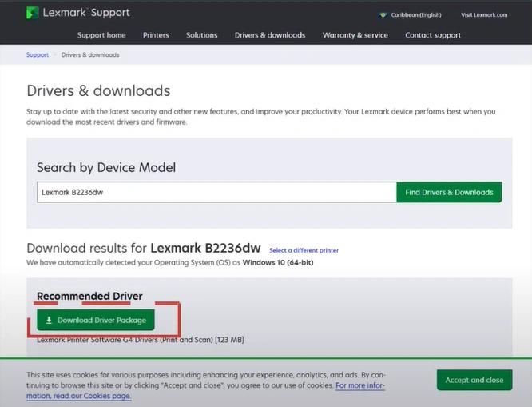532x407 pixels.
Task: Click the Drivers & downloads breadcrumb
Action: 90,55
